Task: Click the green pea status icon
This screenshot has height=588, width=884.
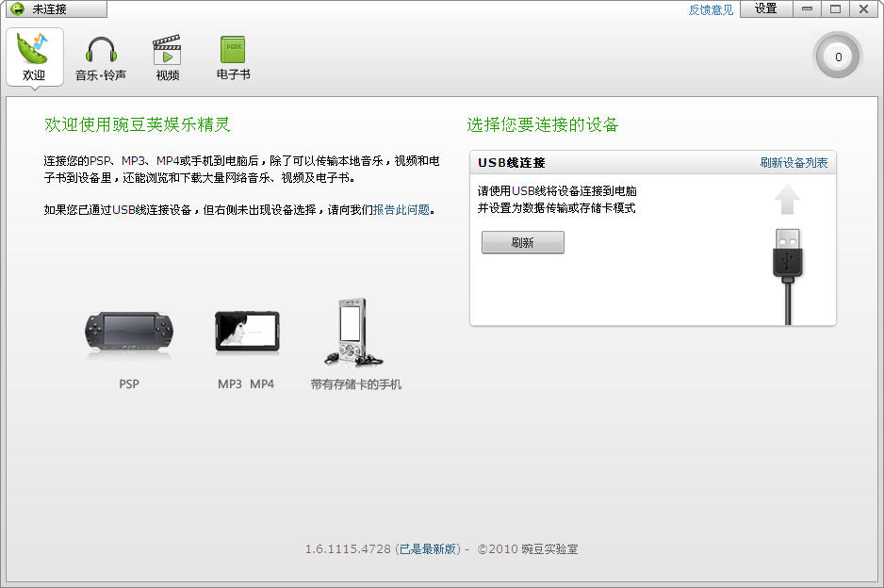Action: (x=18, y=9)
